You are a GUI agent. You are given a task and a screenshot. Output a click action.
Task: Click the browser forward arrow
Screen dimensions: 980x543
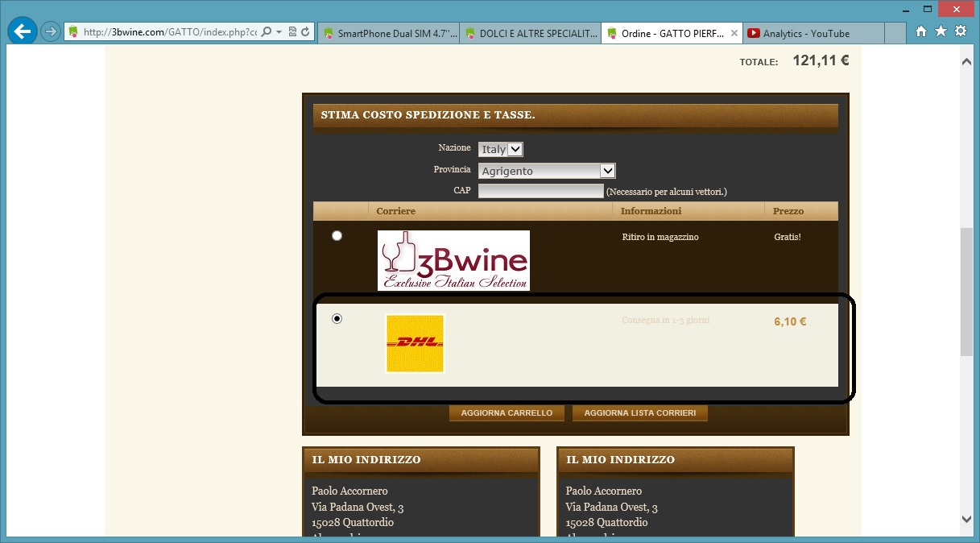point(52,32)
